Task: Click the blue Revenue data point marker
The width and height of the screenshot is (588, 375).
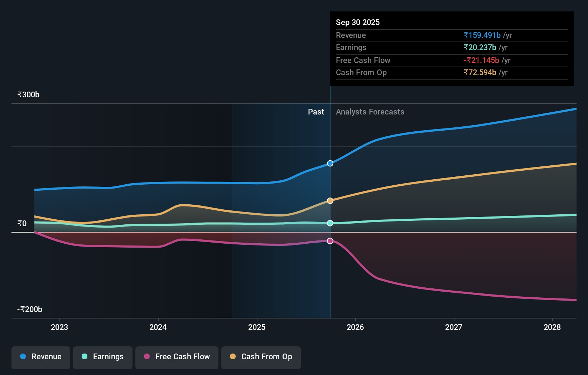Action: 330,164
